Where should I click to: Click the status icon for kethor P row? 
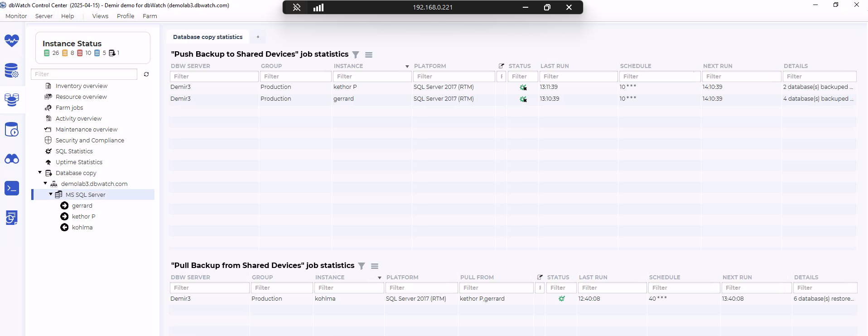pyautogui.click(x=523, y=87)
